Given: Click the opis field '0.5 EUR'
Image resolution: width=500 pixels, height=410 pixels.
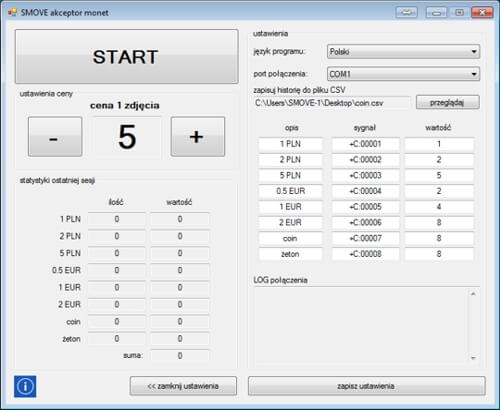Looking at the screenshot, I should pos(290,191).
